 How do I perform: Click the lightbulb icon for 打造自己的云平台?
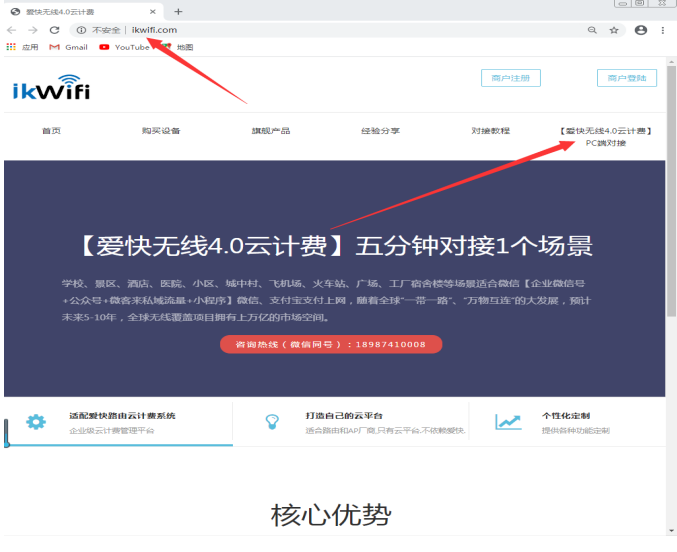[272, 422]
